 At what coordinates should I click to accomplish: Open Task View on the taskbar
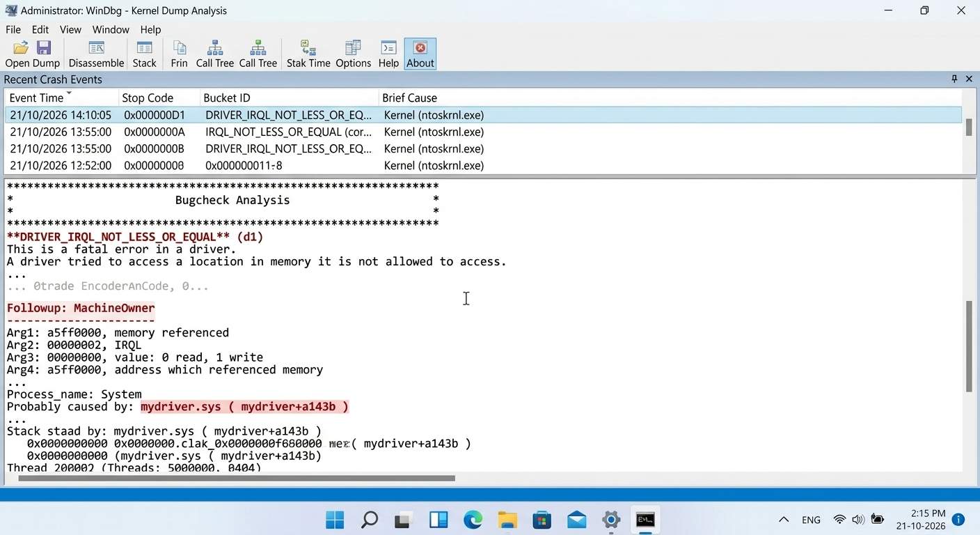(404, 520)
